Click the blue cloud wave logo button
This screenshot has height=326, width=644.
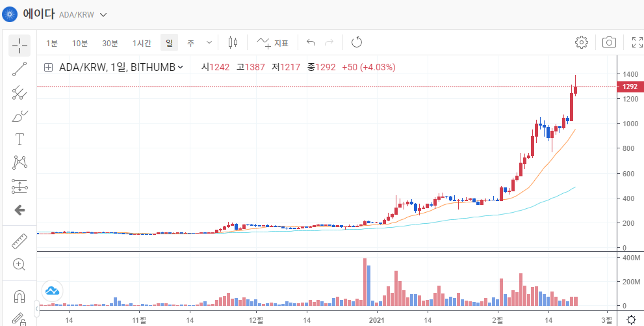pyautogui.click(x=52, y=291)
